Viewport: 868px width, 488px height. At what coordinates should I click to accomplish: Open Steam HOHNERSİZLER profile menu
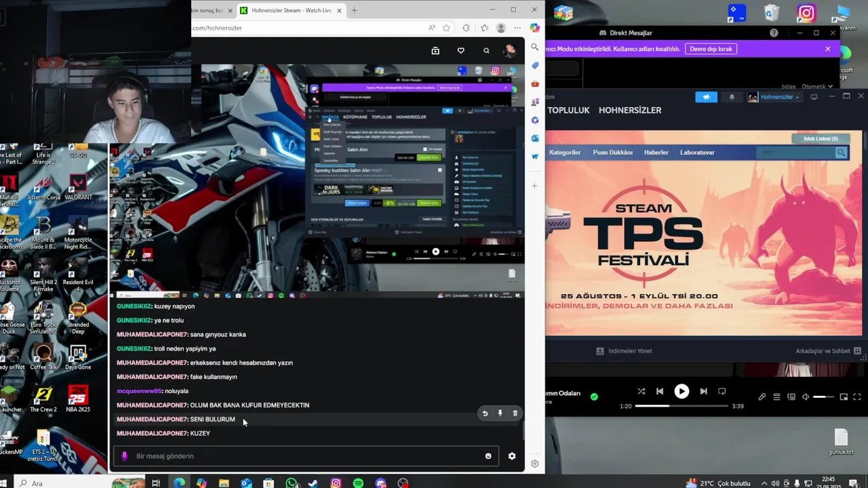pyautogui.click(x=629, y=110)
